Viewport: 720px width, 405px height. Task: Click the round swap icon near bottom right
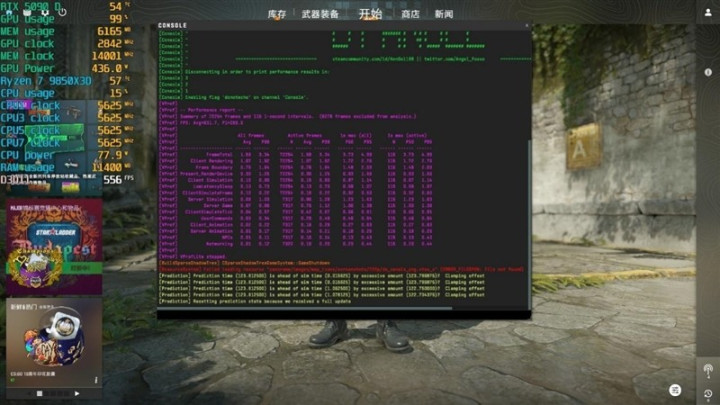click(675, 390)
